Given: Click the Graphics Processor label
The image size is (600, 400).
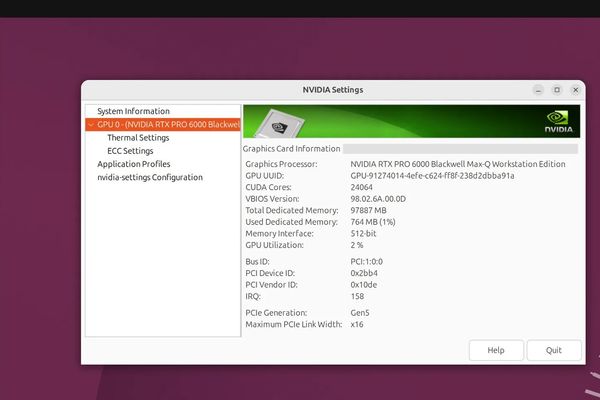Looking at the screenshot, I should [x=281, y=164].
